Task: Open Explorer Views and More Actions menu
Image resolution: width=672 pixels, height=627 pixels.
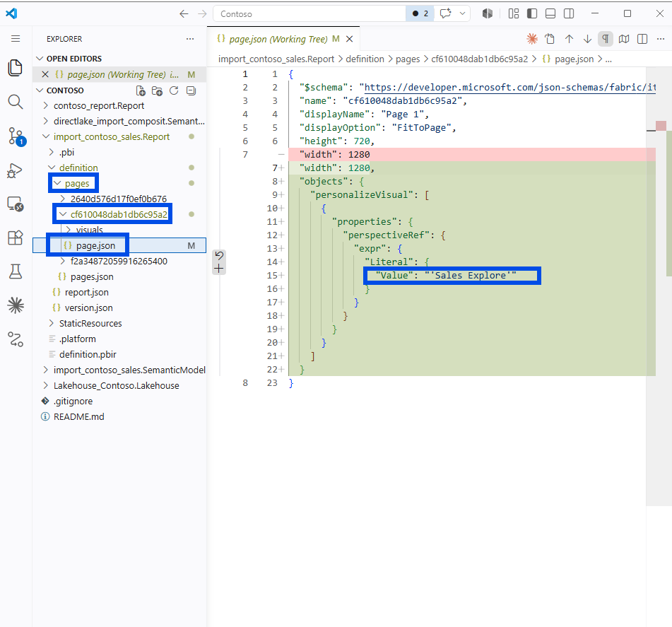Action: (x=190, y=39)
